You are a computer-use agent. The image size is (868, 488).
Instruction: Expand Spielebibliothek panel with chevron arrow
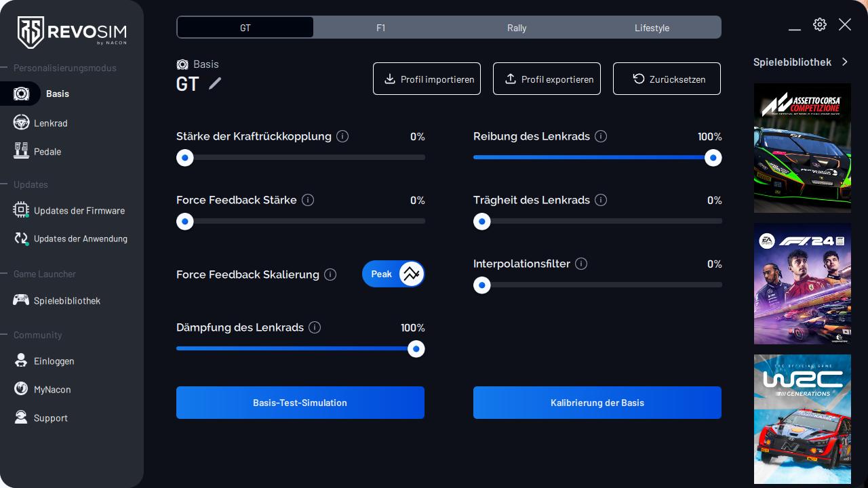[x=845, y=62]
